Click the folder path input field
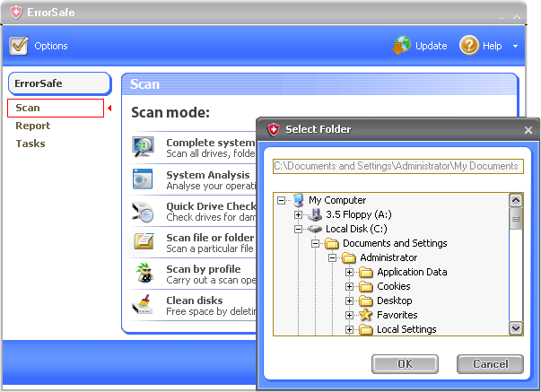541x392 pixels. click(398, 166)
